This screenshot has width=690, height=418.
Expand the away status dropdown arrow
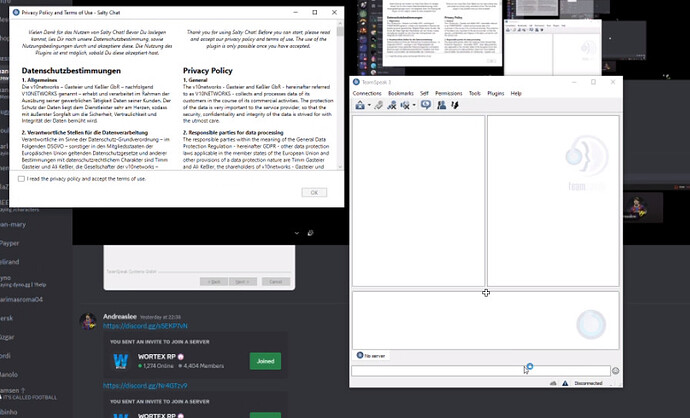416,105
